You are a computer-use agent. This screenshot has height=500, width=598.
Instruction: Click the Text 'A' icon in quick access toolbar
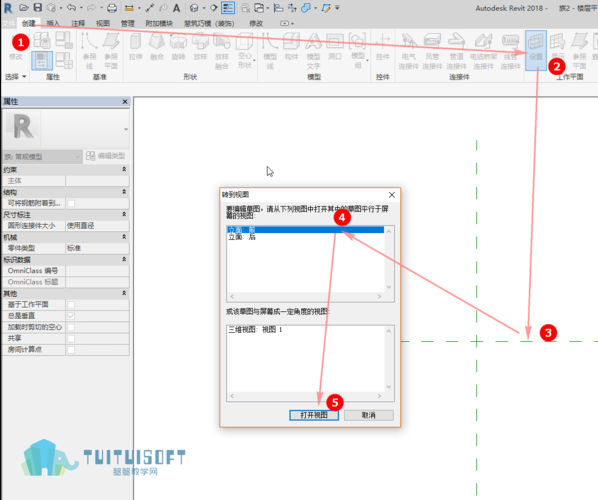(x=177, y=8)
